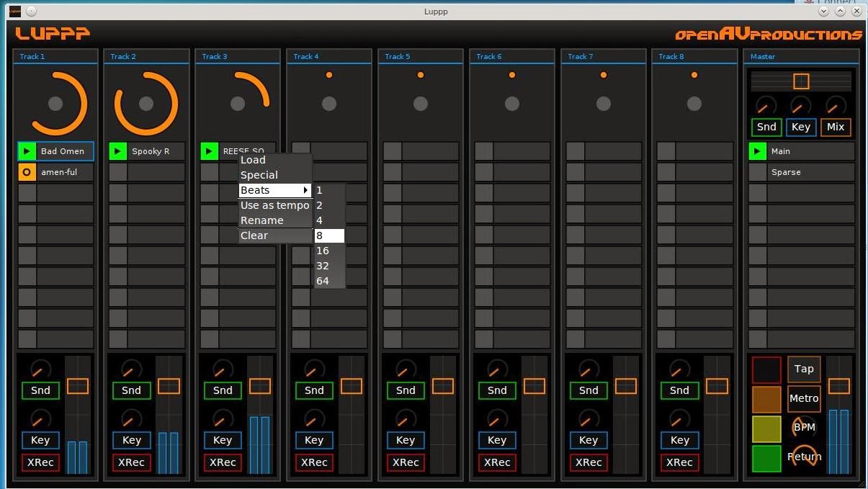Toggle Key on Track 3

tap(223, 440)
